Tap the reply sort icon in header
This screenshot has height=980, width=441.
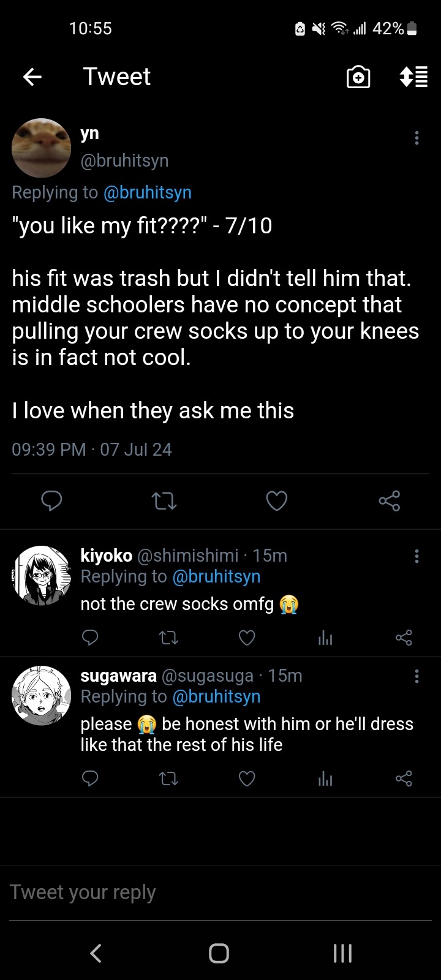(413, 77)
